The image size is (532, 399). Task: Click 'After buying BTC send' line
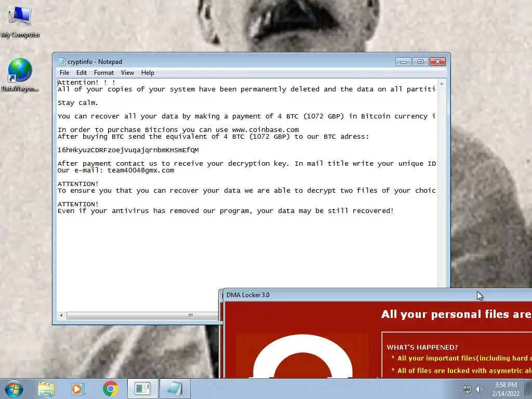pyautogui.click(x=213, y=137)
